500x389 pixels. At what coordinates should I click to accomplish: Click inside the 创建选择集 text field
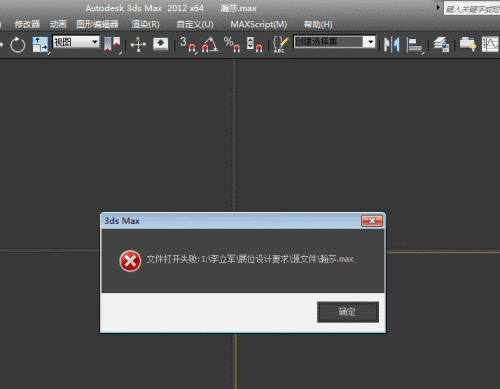point(329,42)
